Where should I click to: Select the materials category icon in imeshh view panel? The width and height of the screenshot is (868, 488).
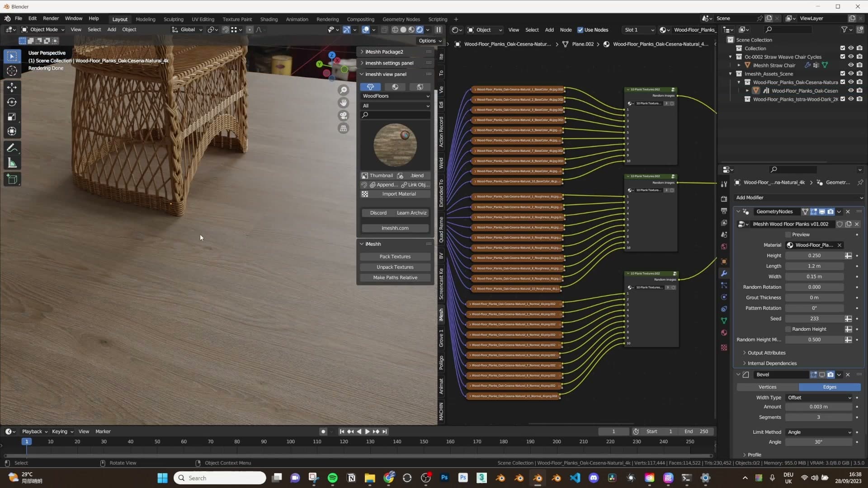point(395,87)
